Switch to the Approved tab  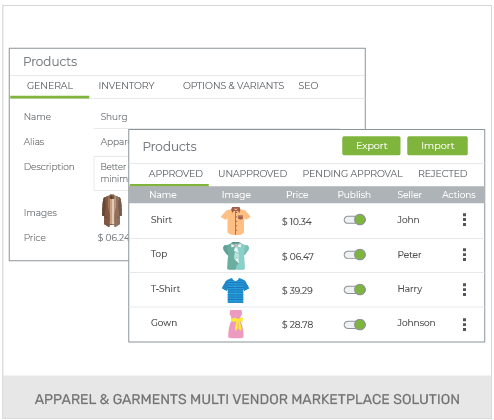[176, 174]
